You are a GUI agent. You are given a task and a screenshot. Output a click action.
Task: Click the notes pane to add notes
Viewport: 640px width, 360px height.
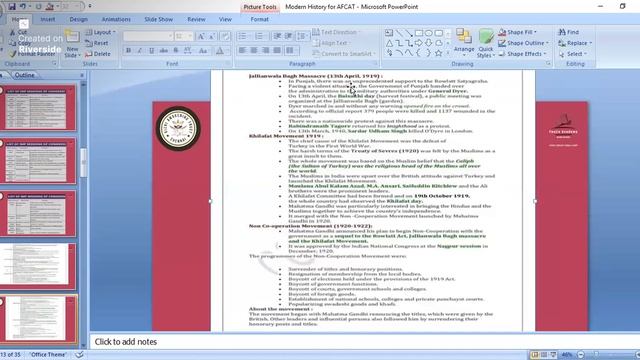[x=363, y=342]
